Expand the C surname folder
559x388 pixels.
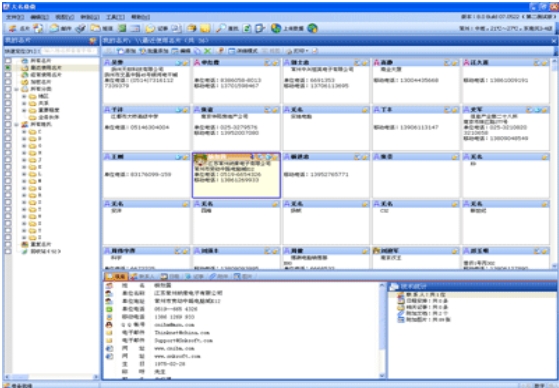pyautogui.click(x=24, y=132)
